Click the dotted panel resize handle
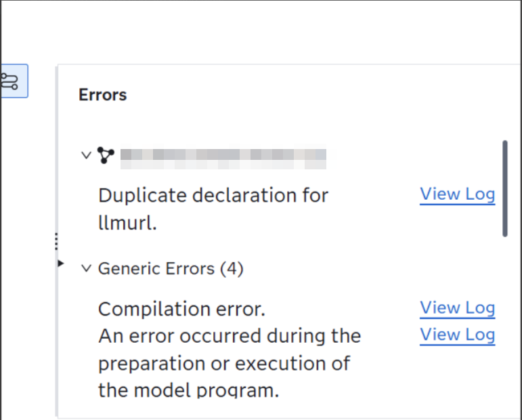This screenshot has height=420, width=522. [x=56, y=241]
